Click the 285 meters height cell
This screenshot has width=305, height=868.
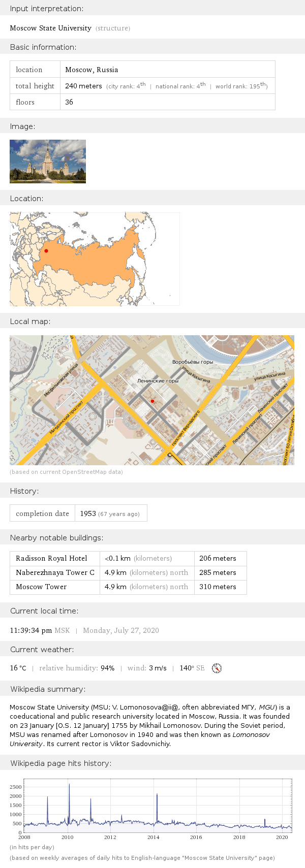[218, 572]
